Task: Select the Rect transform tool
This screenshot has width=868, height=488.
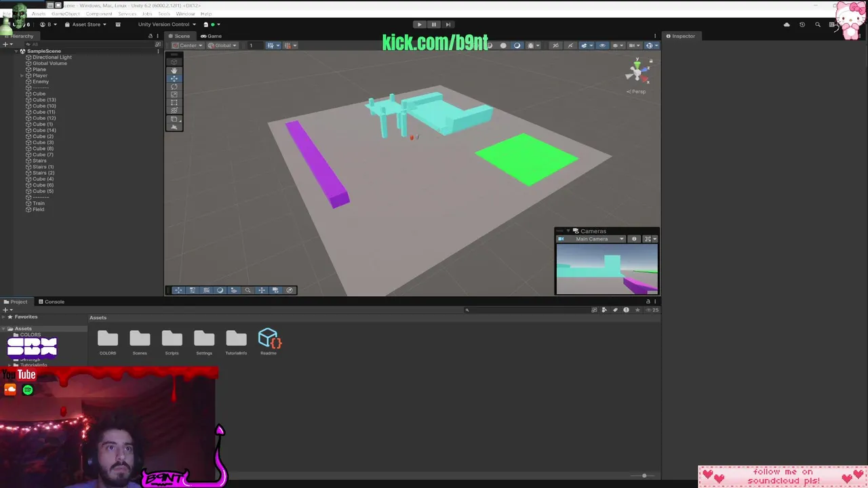Action: point(174,103)
